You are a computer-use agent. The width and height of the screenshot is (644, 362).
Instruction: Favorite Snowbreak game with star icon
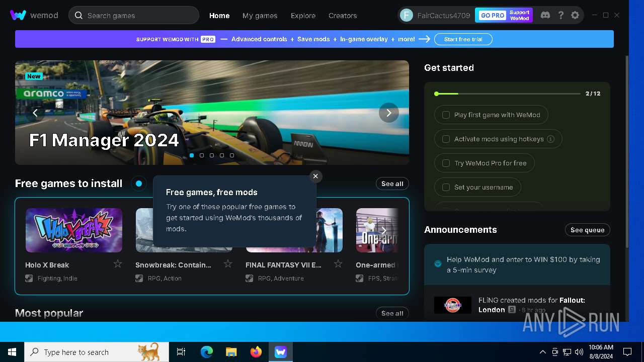coord(228,264)
